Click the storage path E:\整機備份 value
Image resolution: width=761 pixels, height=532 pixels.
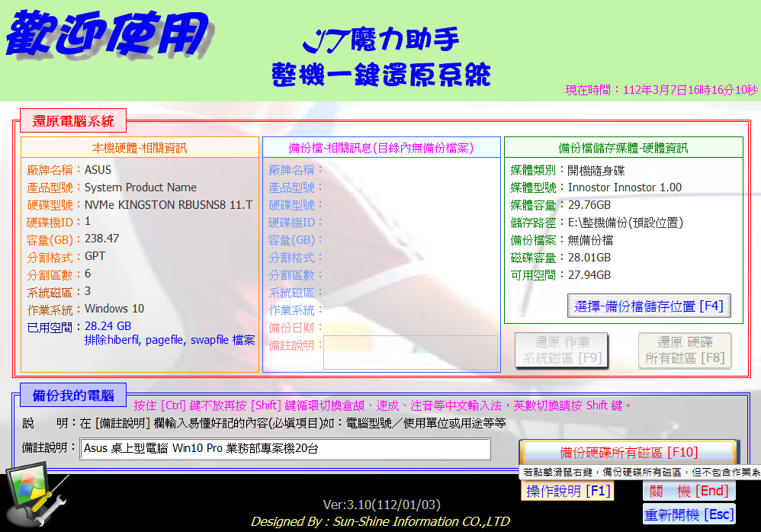click(x=625, y=223)
